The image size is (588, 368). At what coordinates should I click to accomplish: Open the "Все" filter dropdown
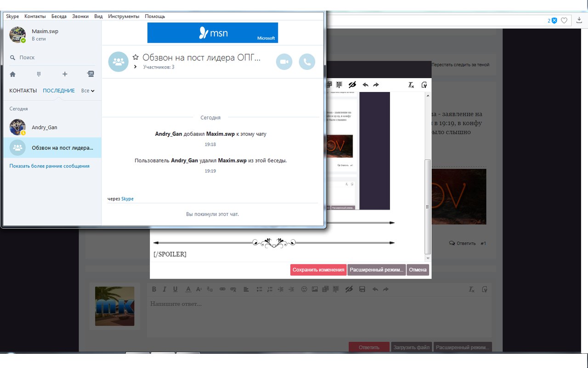click(x=87, y=91)
